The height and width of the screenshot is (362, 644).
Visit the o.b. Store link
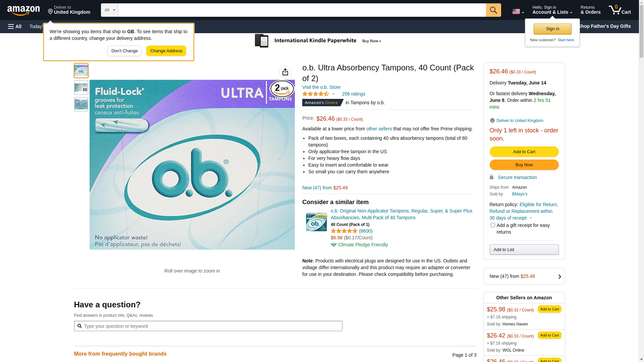click(321, 87)
